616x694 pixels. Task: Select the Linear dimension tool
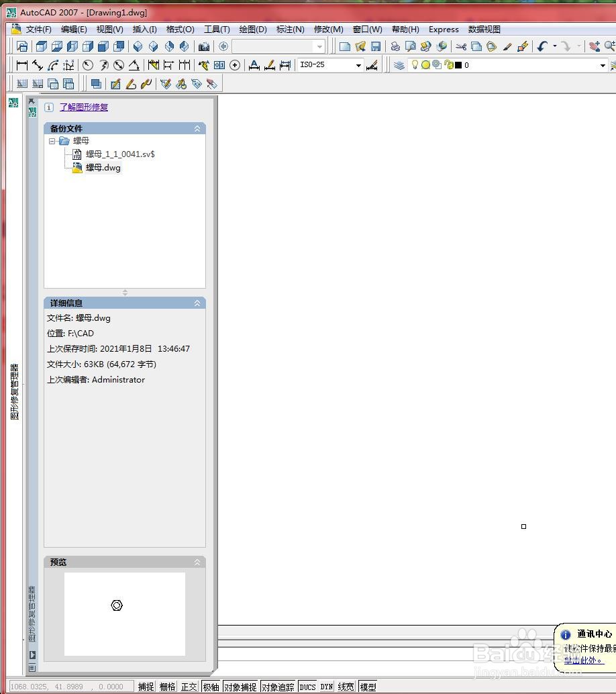(x=21, y=66)
